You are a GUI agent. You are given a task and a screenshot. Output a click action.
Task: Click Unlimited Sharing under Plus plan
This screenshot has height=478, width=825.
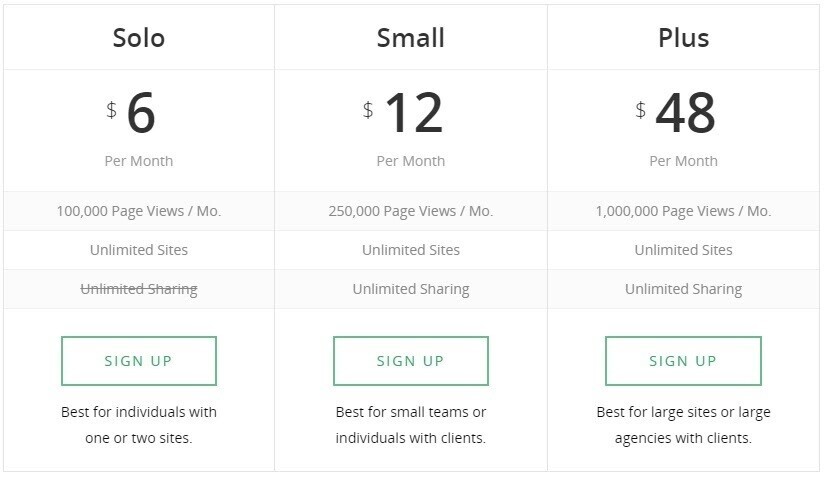(x=683, y=289)
